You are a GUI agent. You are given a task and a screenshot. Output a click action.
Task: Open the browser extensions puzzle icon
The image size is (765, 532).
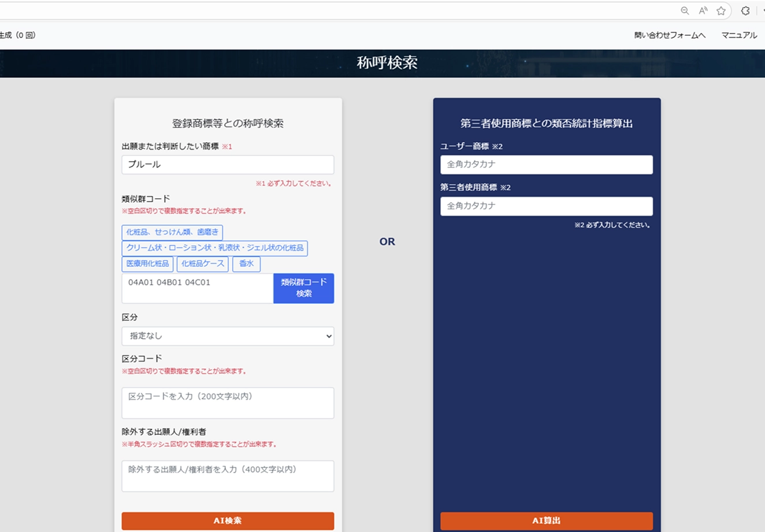pyautogui.click(x=745, y=11)
